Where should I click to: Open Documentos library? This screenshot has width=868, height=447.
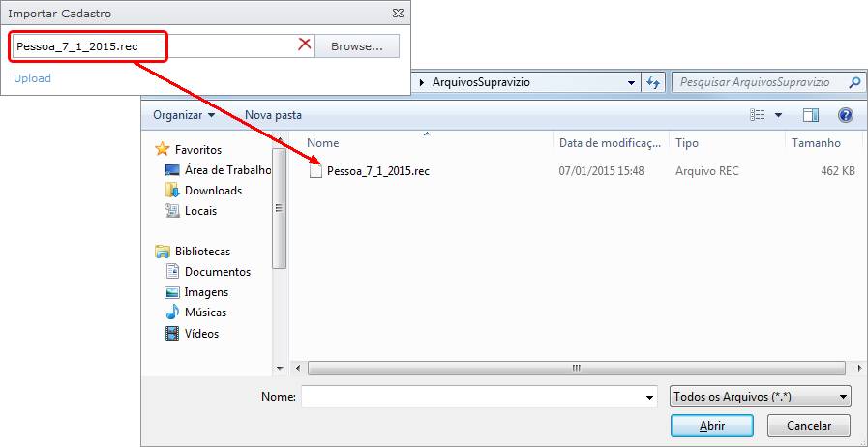pos(218,272)
